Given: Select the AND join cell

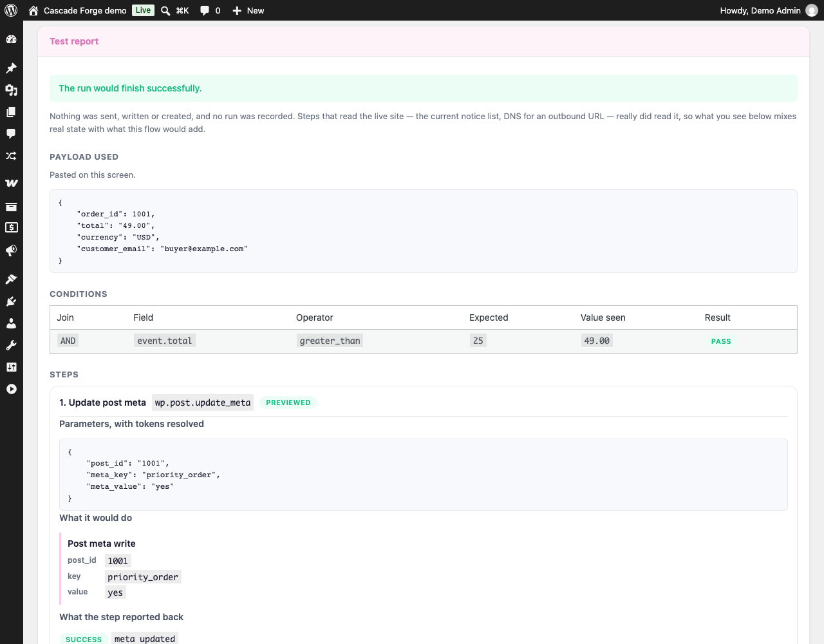Looking at the screenshot, I should point(68,341).
